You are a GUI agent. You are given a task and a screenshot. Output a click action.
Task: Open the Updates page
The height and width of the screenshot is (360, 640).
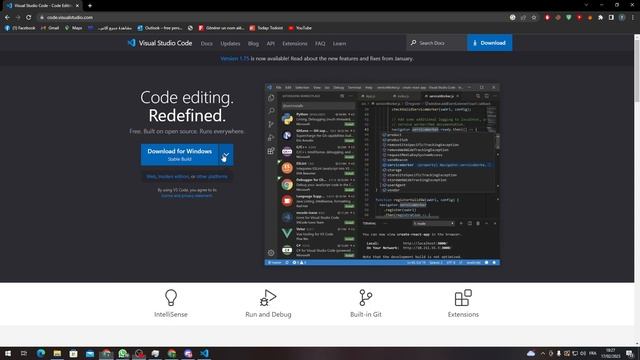(x=230, y=43)
